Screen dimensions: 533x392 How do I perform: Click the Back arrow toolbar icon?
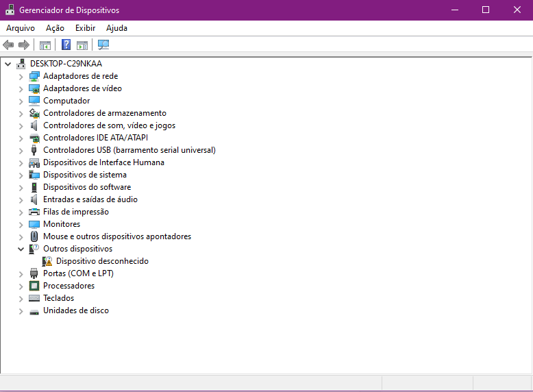click(8, 45)
